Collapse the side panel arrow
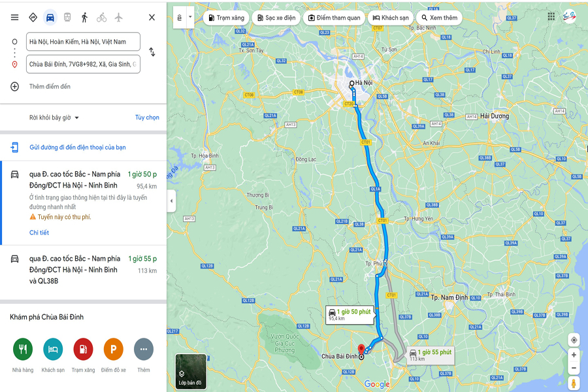The image size is (588, 392). pos(171,201)
